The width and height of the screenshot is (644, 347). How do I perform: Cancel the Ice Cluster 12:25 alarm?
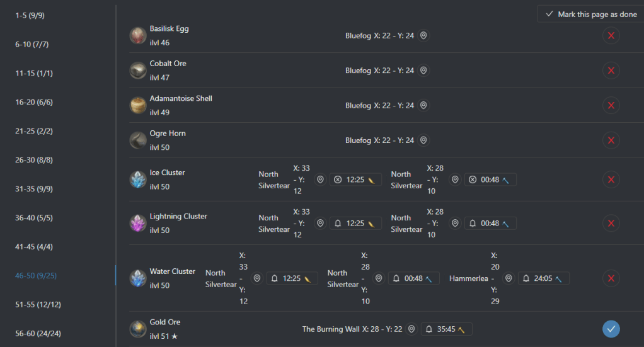338,180
